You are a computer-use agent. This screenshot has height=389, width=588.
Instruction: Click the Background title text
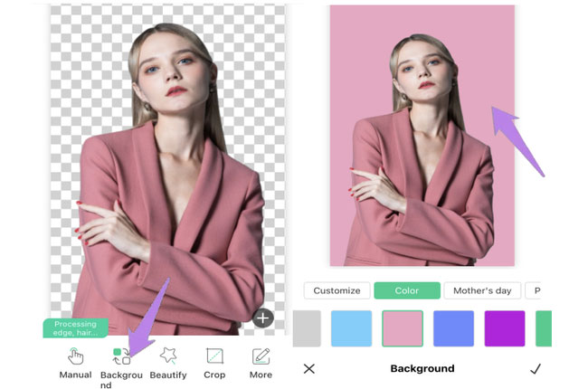pos(422,369)
